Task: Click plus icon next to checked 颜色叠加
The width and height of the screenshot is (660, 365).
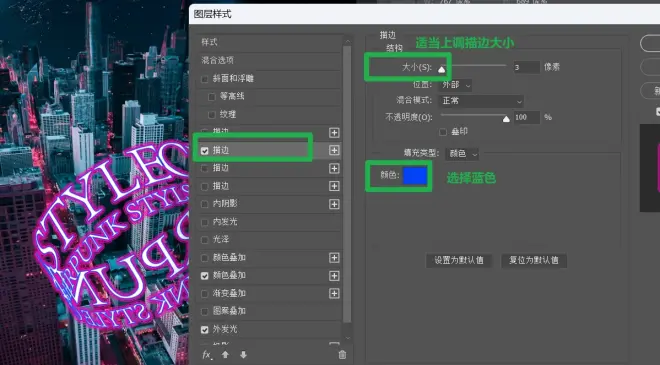Action: pyautogui.click(x=334, y=276)
